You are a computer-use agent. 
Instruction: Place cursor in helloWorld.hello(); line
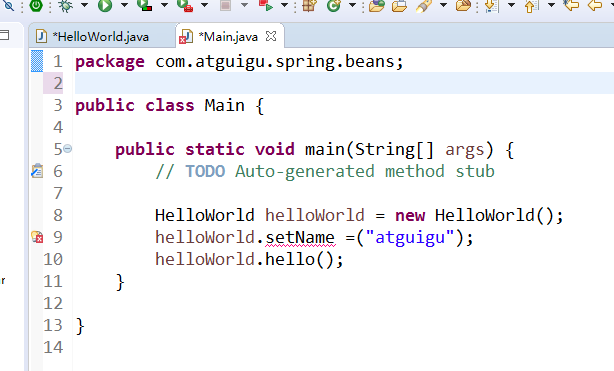(249, 259)
